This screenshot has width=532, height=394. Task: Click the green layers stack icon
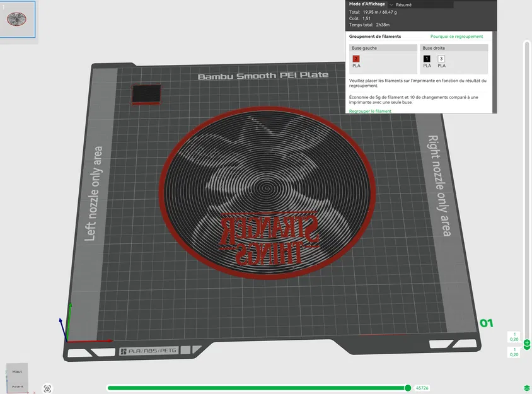(526, 388)
